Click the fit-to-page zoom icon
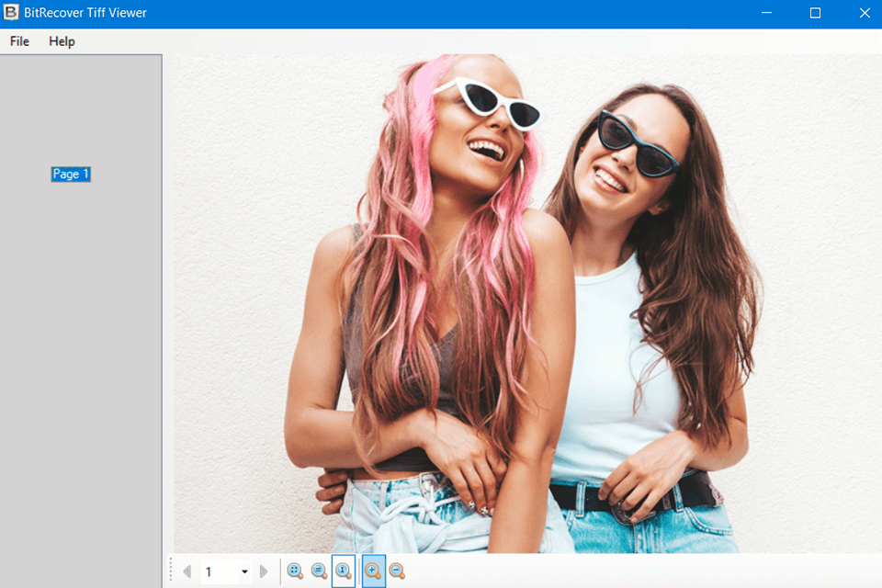 [295, 571]
